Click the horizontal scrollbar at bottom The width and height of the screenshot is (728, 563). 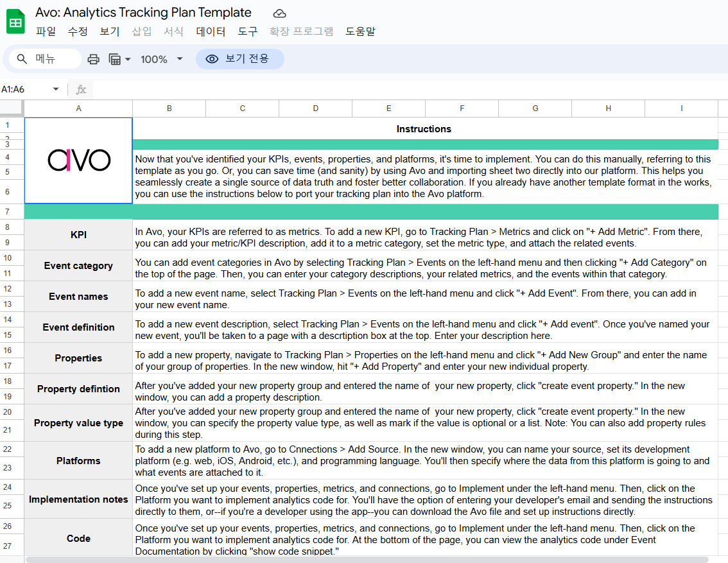tap(367, 560)
